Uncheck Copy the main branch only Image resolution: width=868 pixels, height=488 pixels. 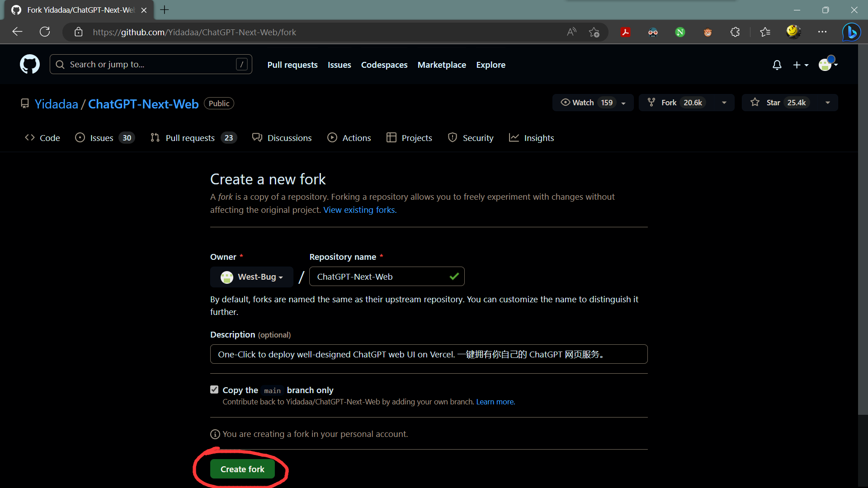click(x=214, y=389)
